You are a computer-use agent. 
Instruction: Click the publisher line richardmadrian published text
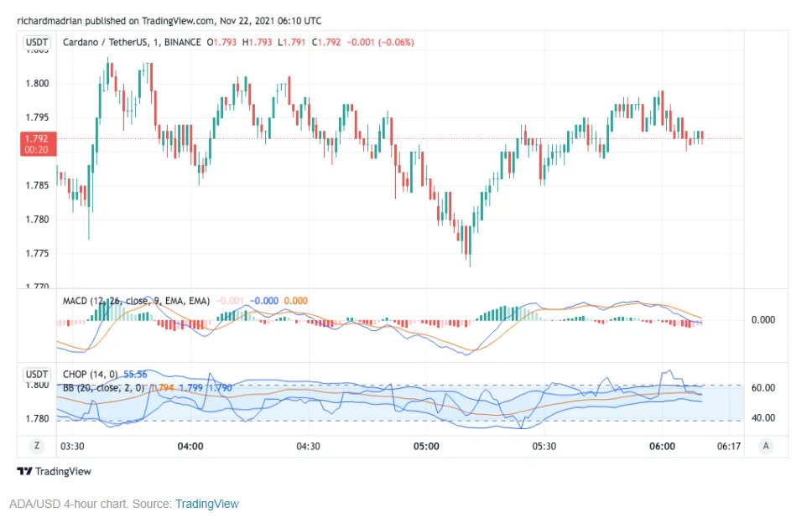[x=169, y=21]
